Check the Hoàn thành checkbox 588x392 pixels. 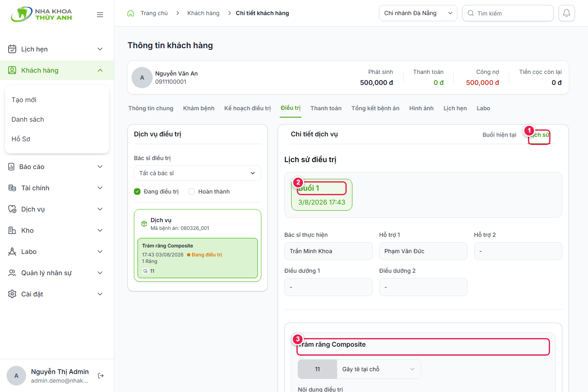click(192, 192)
